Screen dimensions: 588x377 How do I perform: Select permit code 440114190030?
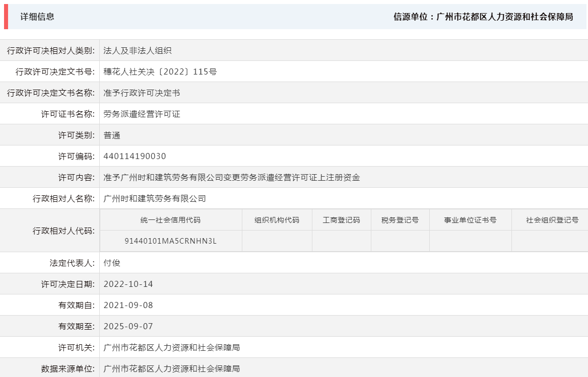(135, 156)
